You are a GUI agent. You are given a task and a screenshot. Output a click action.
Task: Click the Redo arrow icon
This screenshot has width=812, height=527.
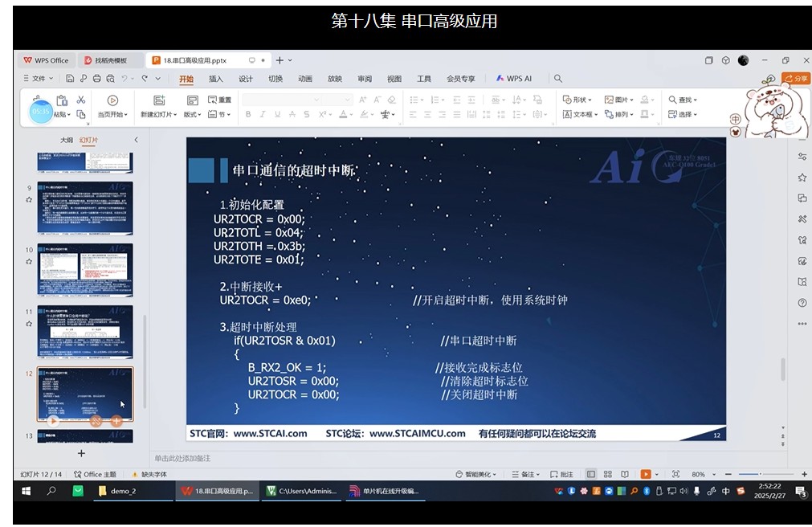pos(145,78)
